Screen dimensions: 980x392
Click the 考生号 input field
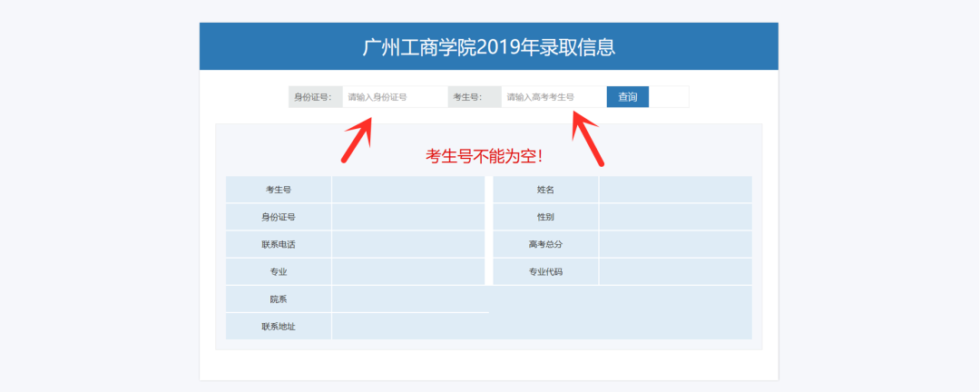[x=554, y=97]
